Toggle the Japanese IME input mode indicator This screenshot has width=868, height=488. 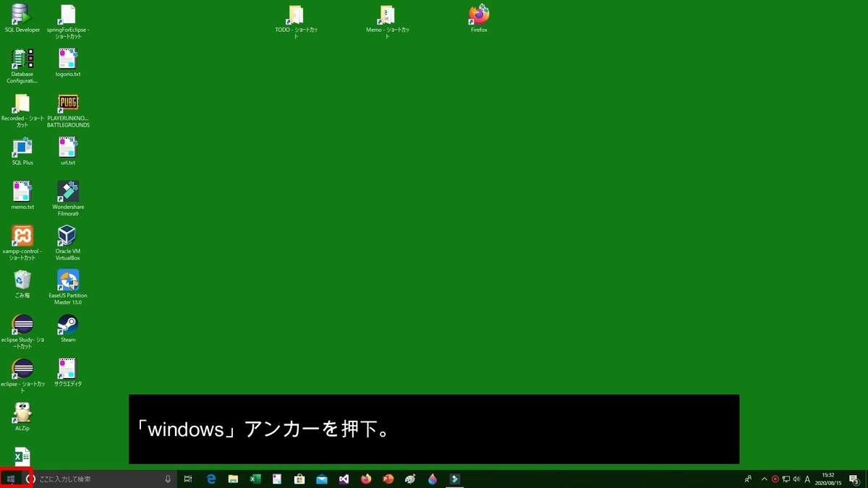click(807, 479)
